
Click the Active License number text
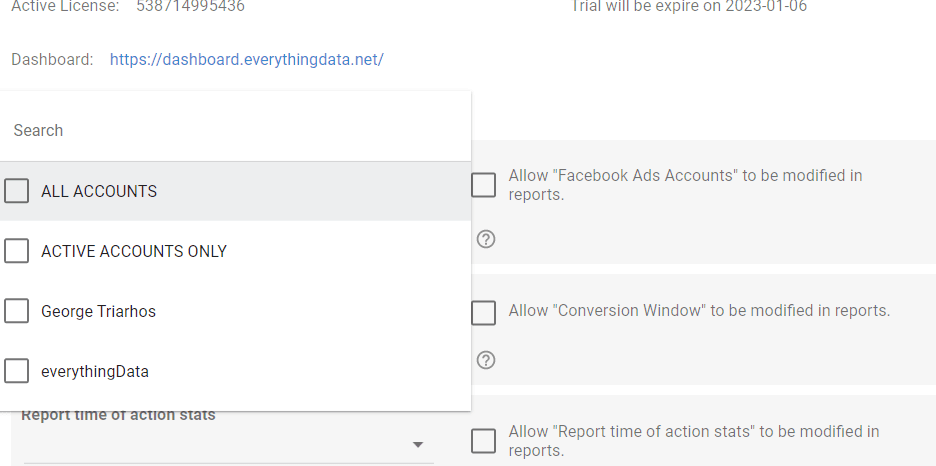click(x=190, y=7)
